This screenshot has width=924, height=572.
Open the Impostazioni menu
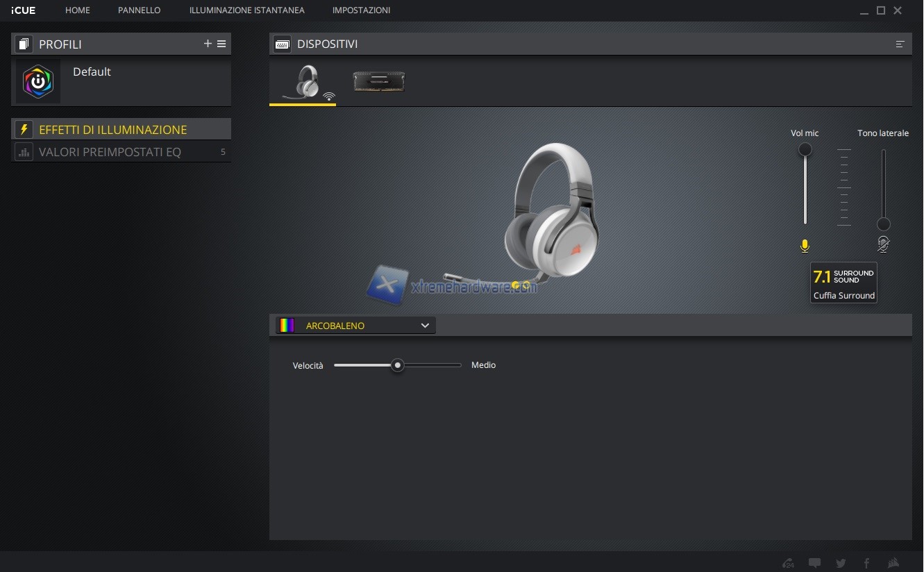[361, 10]
